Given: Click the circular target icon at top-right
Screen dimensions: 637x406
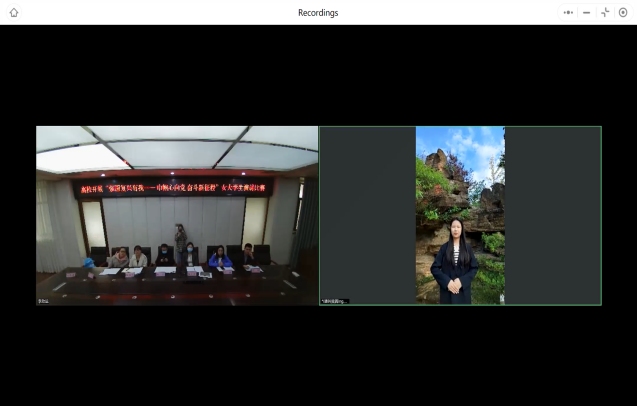Looking at the screenshot, I should (623, 12).
